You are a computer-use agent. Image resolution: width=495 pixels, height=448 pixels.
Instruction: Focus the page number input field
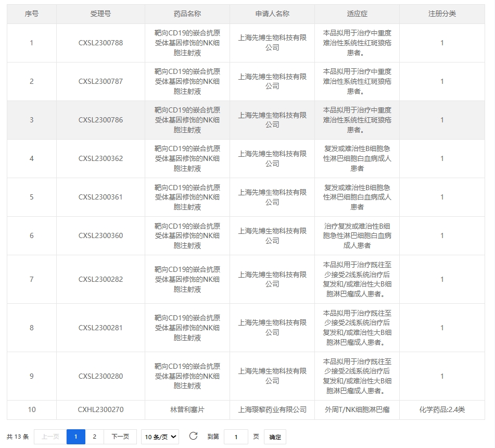[x=236, y=437]
